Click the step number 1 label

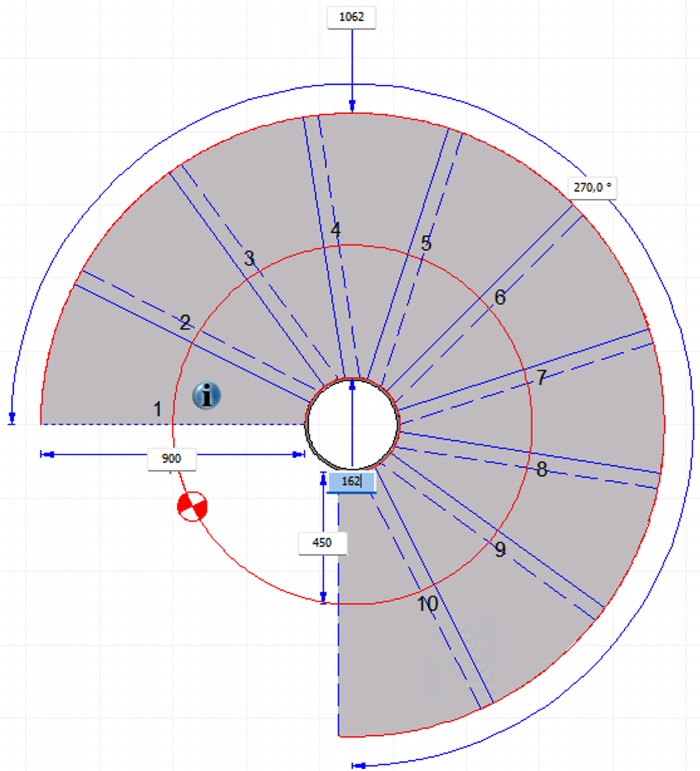tap(158, 409)
